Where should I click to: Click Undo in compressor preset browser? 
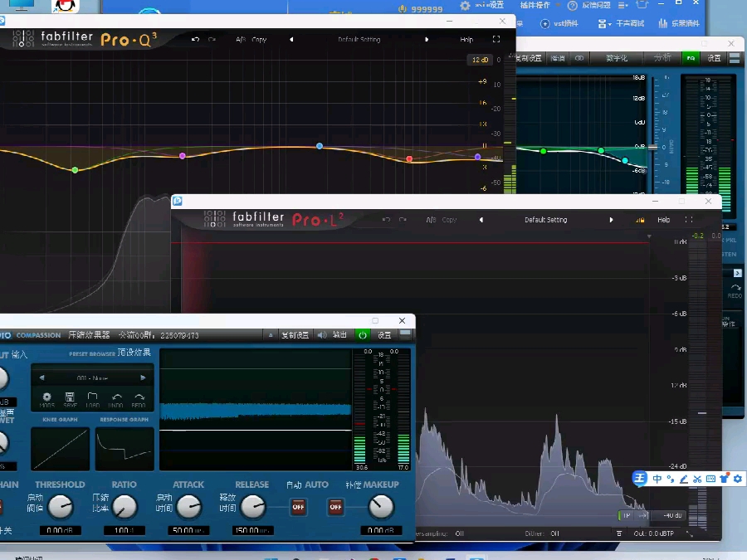[x=115, y=399]
